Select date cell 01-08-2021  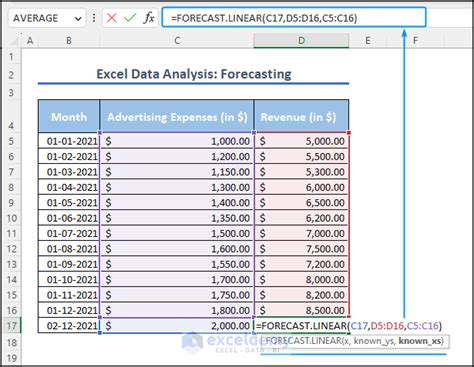[x=69, y=248]
